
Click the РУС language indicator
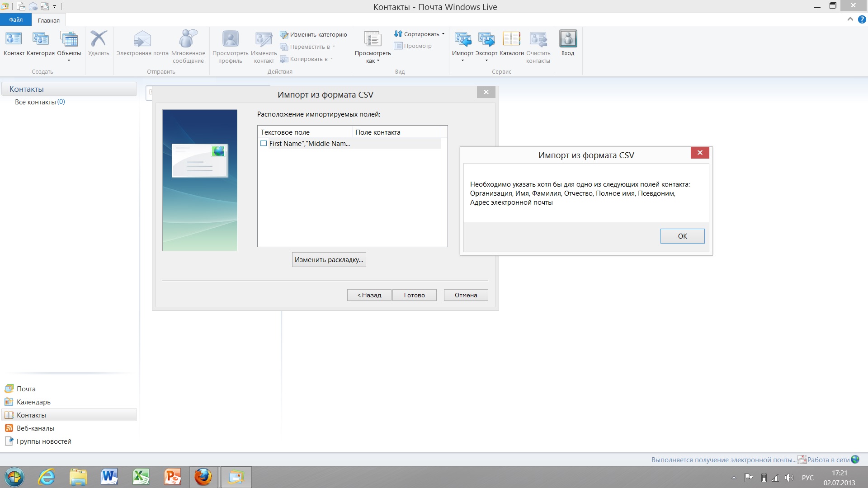808,478
